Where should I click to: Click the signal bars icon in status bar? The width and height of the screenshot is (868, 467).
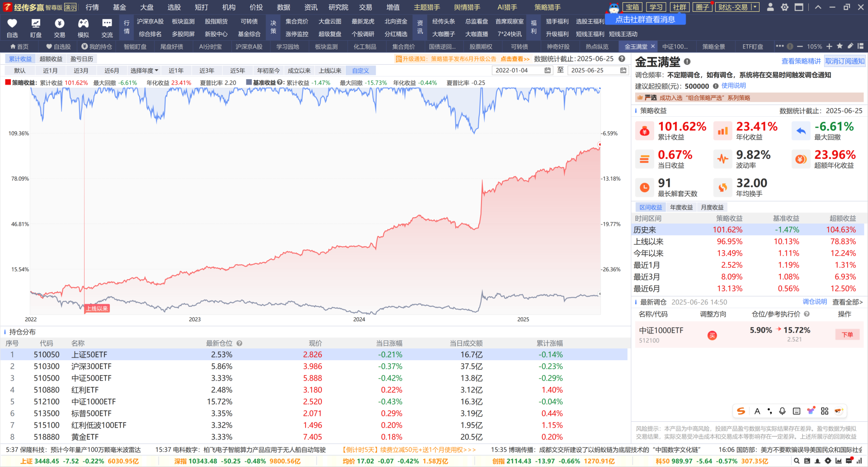[x=859, y=461]
